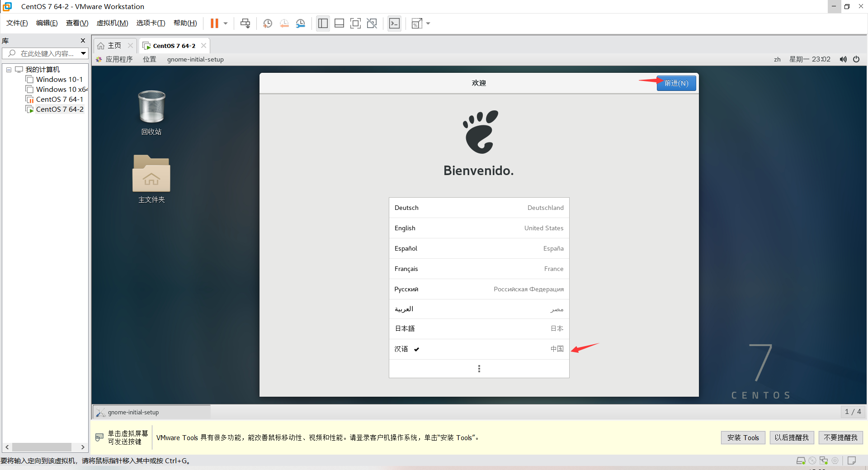Open the GNOME 位置 menu
The width and height of the screenshot is (868, 470).
click(x=149, y=59)
